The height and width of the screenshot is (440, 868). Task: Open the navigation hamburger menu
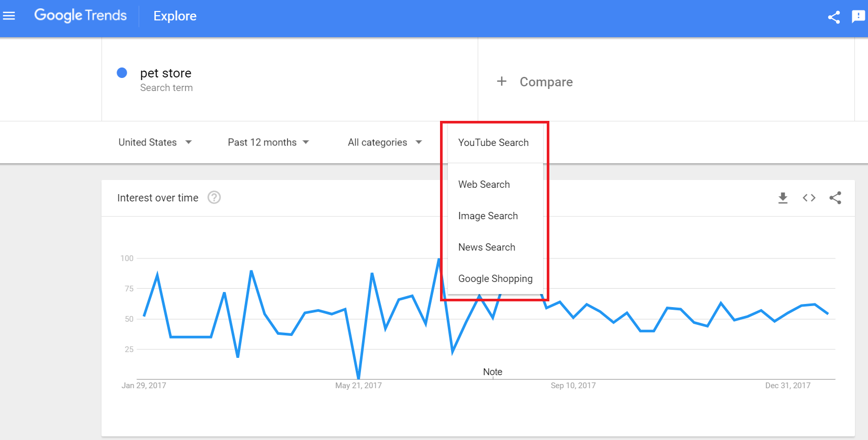(x=9, y=15)
